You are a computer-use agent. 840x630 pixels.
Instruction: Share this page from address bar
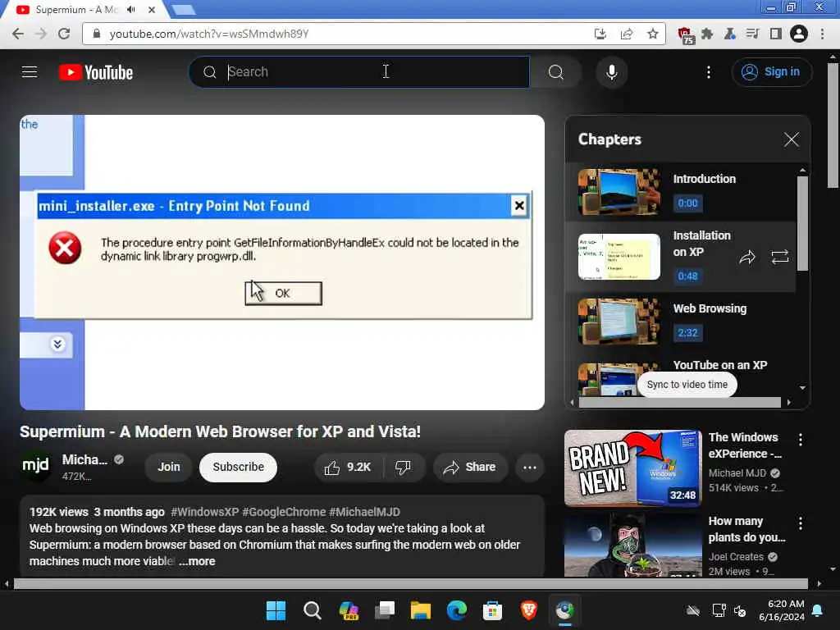pyautogui.click(x=626, y=34)
